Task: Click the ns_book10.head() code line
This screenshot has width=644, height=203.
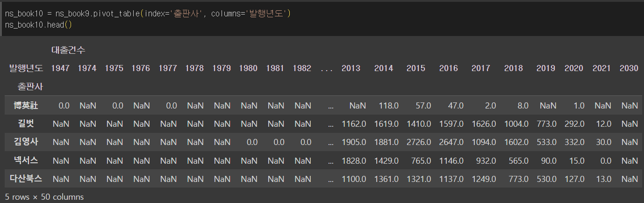Action: pos(38,25)
